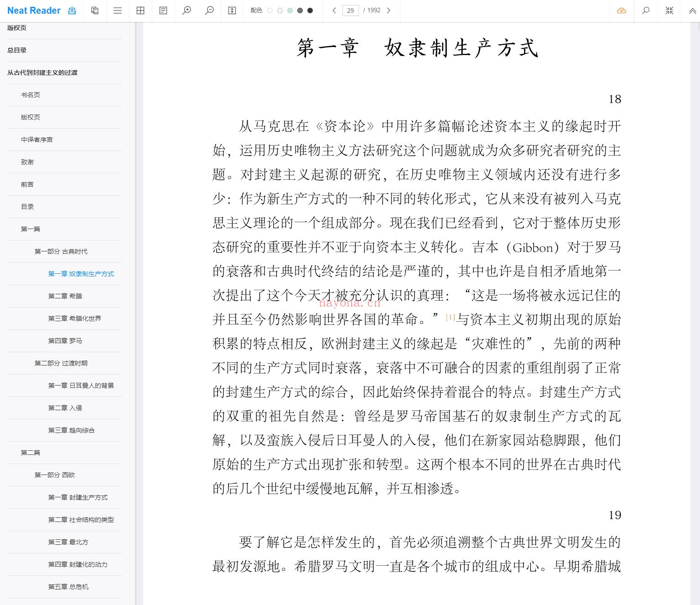Open the notes icon in toolbar

pos(163,10)
